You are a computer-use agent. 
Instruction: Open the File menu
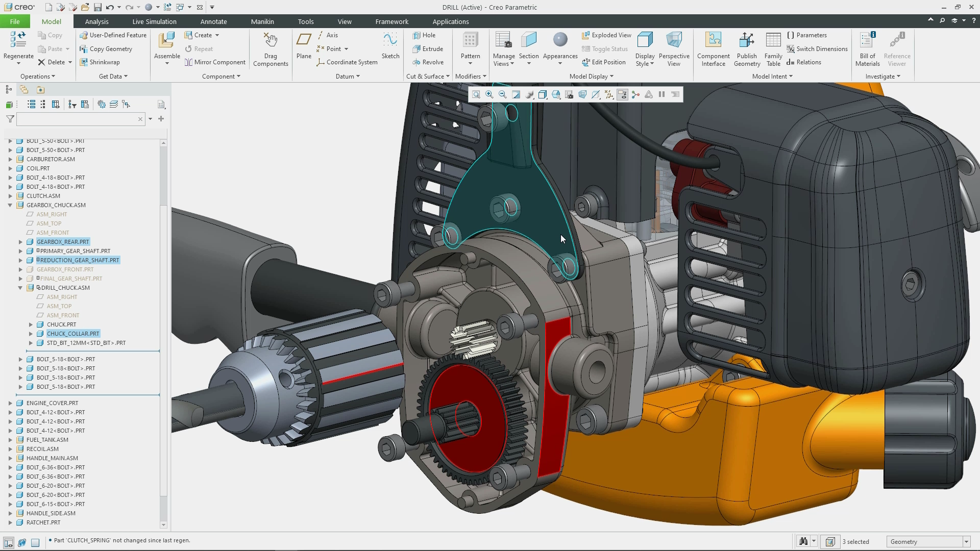coord(15,21)
